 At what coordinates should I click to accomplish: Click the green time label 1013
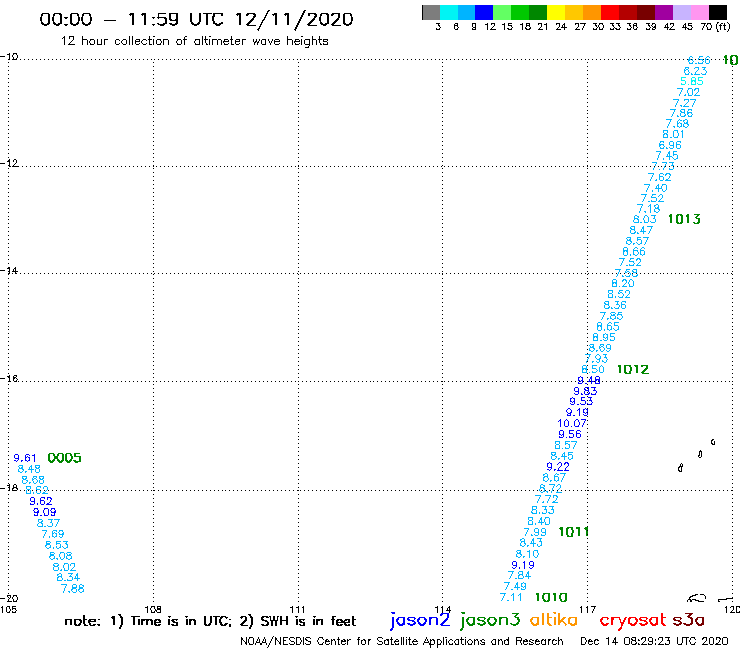point(684,219)
